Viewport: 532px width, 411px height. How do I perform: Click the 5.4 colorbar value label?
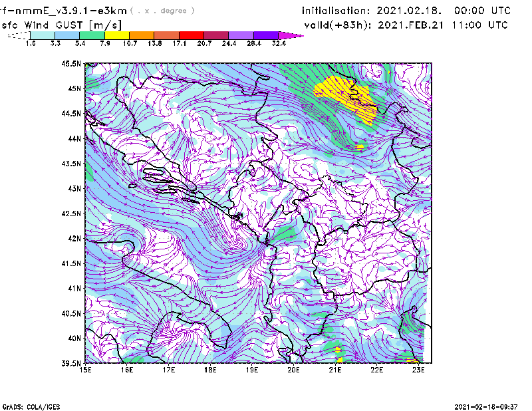pyautogui.click(x=80, y=43)
